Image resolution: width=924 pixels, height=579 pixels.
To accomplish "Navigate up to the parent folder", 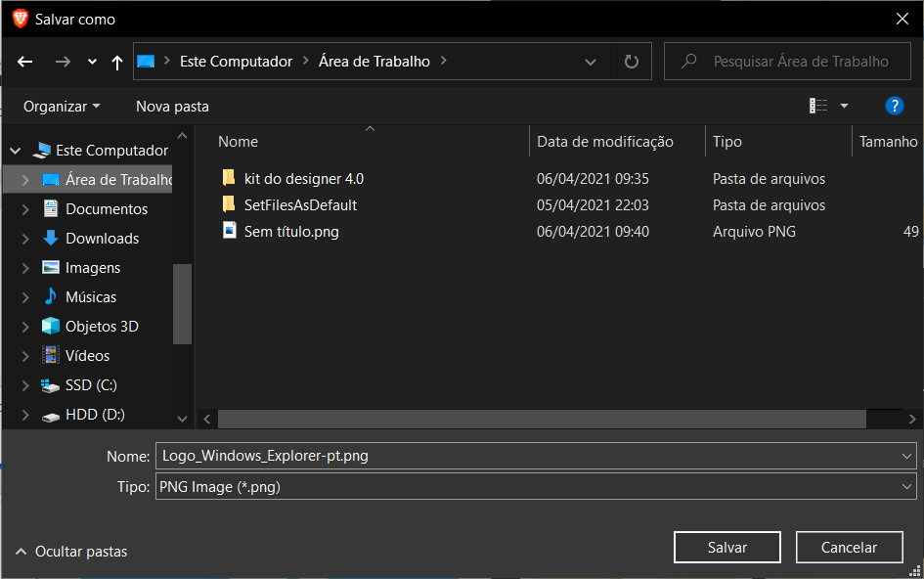I will (x=116, y=61).
